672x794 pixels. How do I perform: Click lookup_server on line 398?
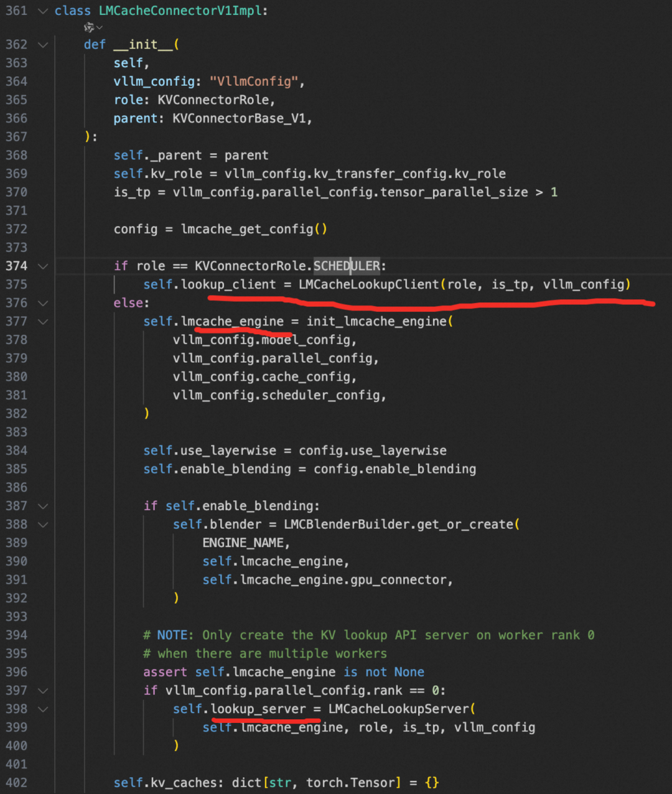point(258,709)
